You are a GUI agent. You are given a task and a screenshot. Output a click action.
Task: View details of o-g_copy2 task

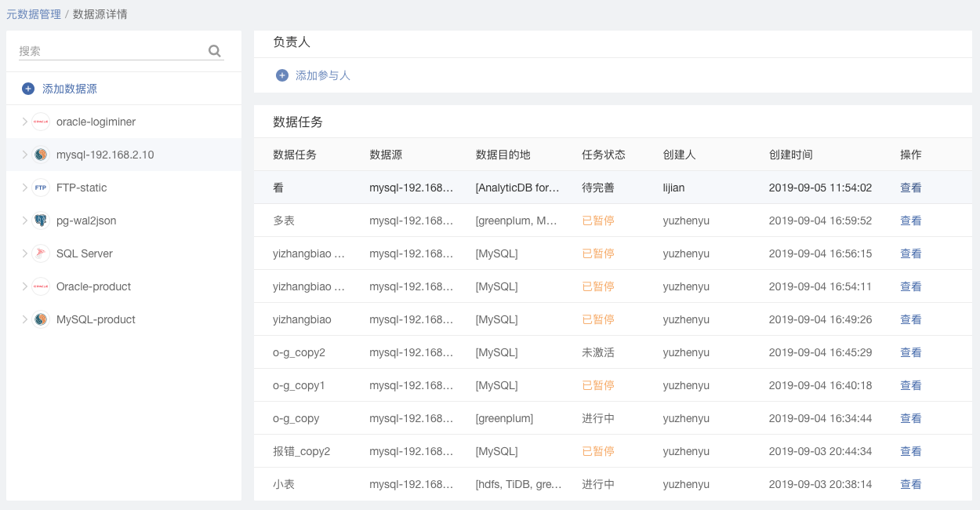click(910, 352)
